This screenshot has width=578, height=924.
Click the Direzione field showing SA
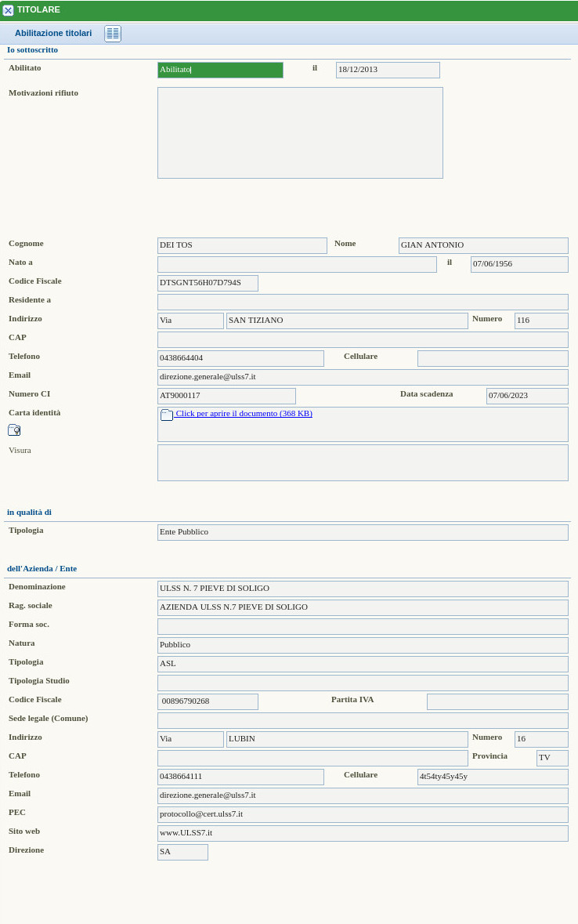pos(182,852)
